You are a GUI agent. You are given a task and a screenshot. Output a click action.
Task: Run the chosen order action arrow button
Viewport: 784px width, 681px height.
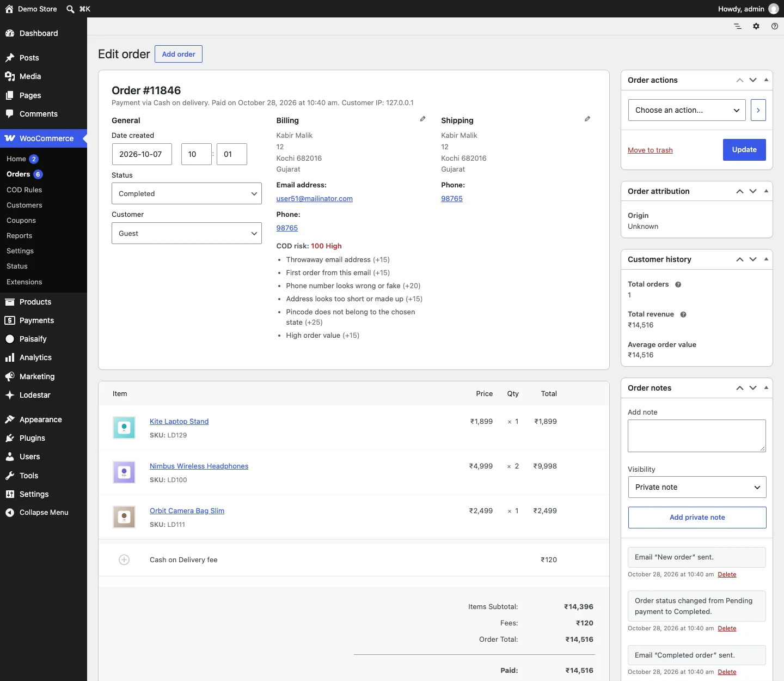click(x=758, y=110)
